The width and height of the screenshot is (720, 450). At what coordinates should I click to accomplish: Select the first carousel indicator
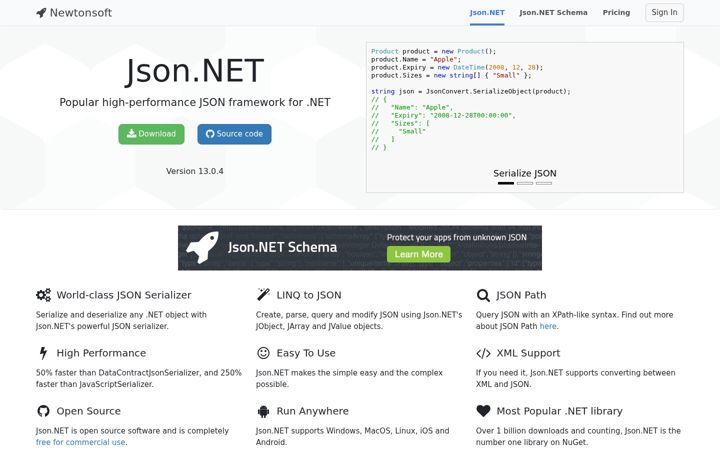(x=506, y=183)
